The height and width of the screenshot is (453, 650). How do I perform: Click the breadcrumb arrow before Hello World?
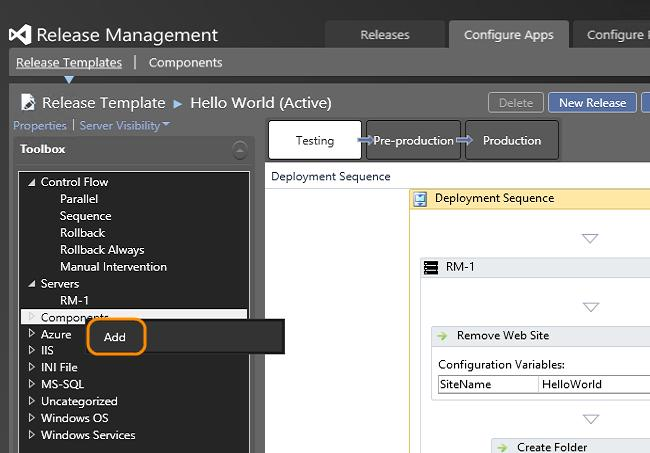[x=178, y=102]
